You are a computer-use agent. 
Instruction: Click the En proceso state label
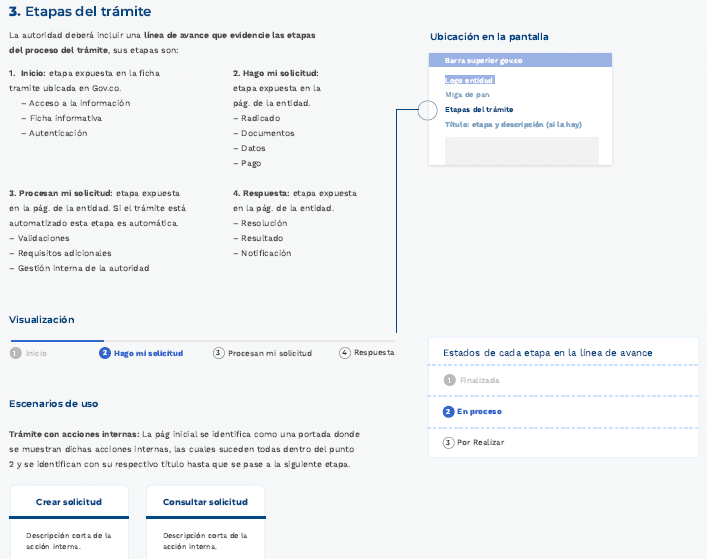[479, 411]
